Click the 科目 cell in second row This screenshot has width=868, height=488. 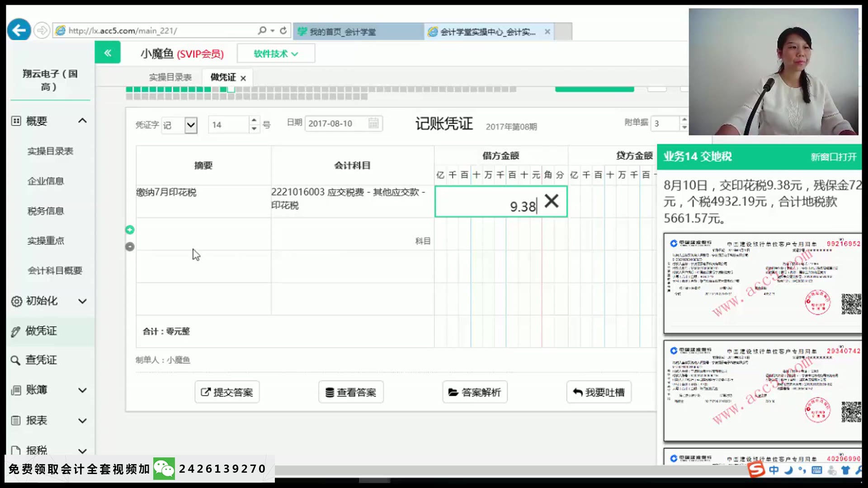[x=353, y=234]
